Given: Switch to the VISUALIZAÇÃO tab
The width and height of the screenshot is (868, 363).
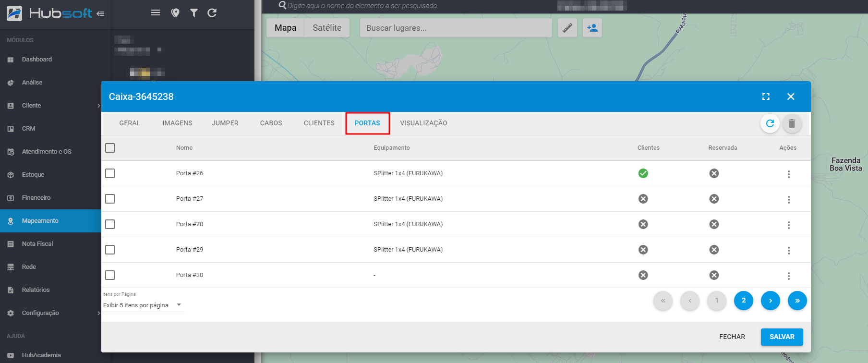Looking at the screenshot, I should point(423,123).
